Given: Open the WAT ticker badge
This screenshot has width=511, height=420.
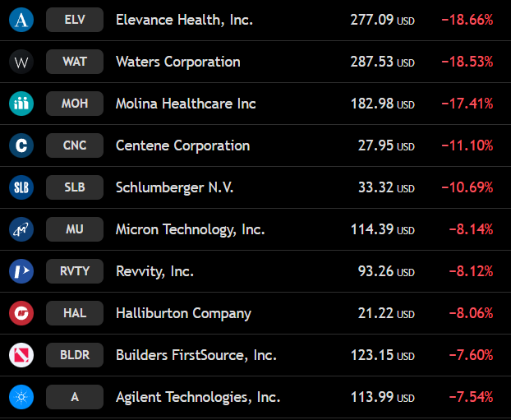Looking at the screenshot, I should (x=75, y=62).
